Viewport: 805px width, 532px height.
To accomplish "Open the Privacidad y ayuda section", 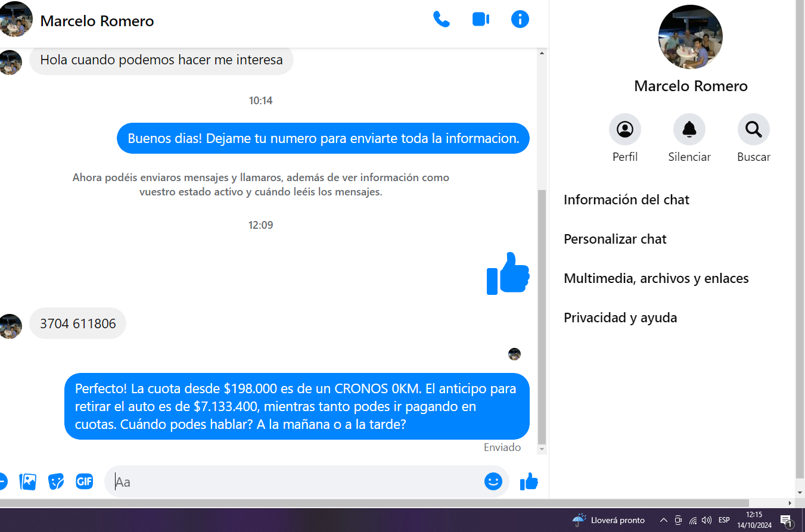I will [x=620, y=318].
